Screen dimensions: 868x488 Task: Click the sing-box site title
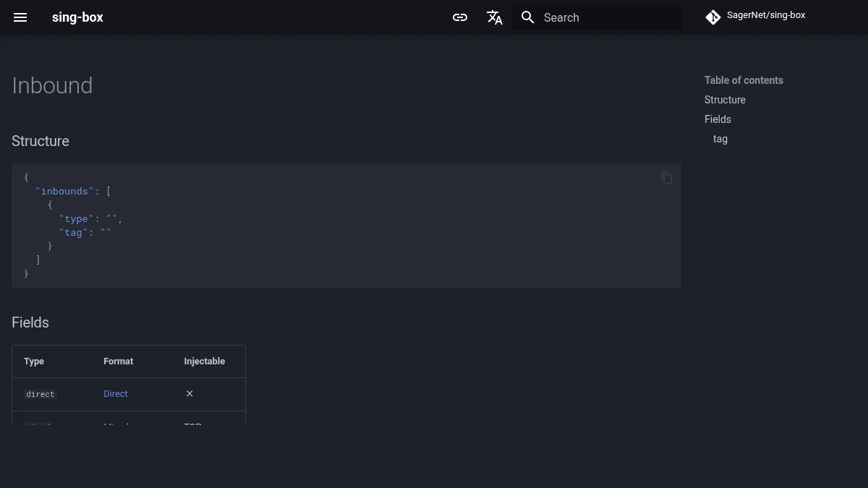pyautogui.click(x=77, y=17)
